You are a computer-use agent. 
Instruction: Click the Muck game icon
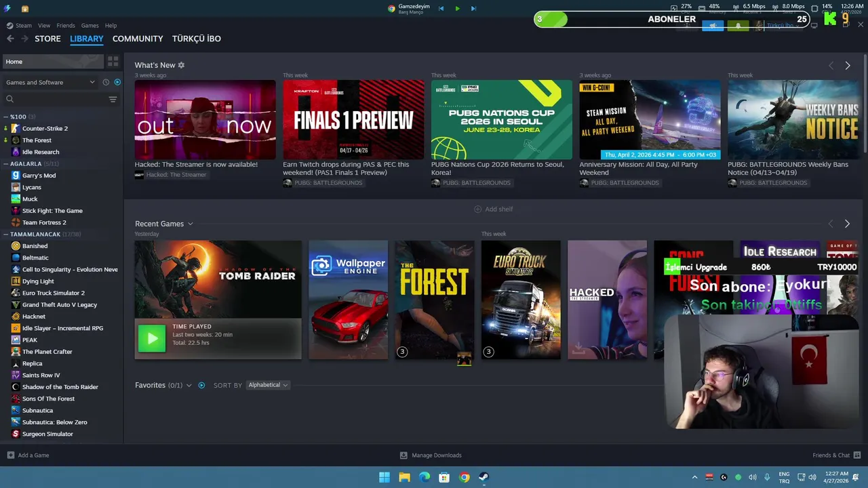point(16,199)
